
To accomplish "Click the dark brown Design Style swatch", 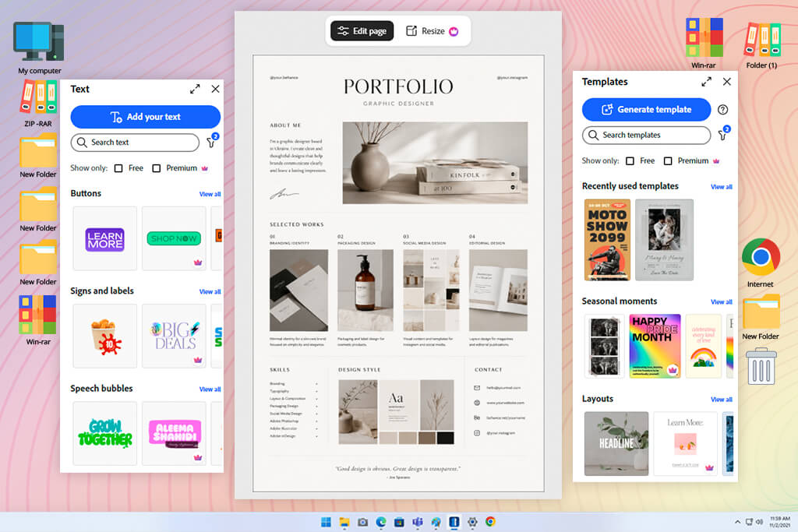I will pyautogui.click(x=426, y=438).
